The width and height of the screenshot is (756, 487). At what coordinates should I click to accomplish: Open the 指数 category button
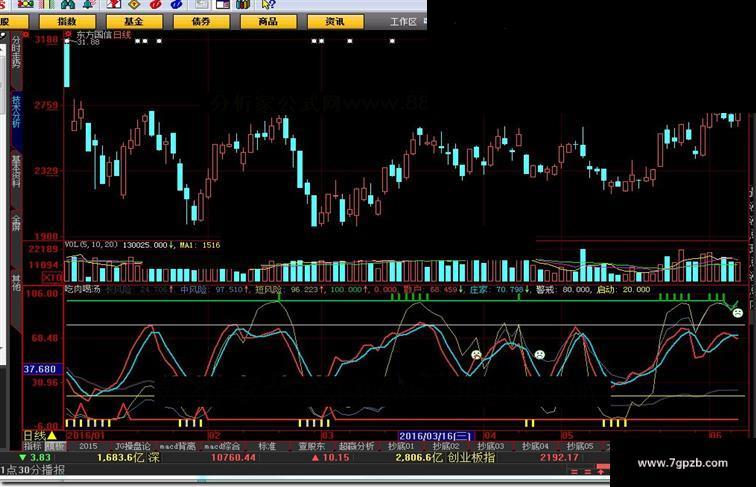point(67,21)
